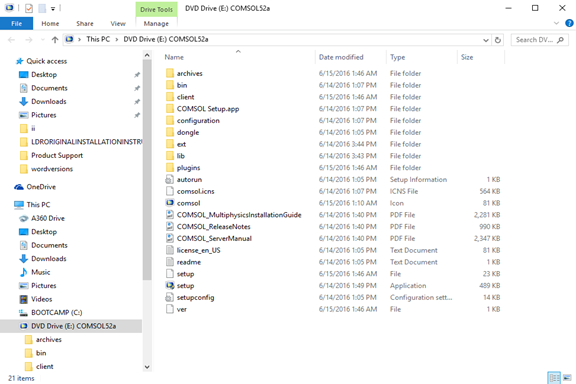Toggle the pin beside Documents in Quick access
This screenshot has width=576, height=384.
tap(137, 88)
